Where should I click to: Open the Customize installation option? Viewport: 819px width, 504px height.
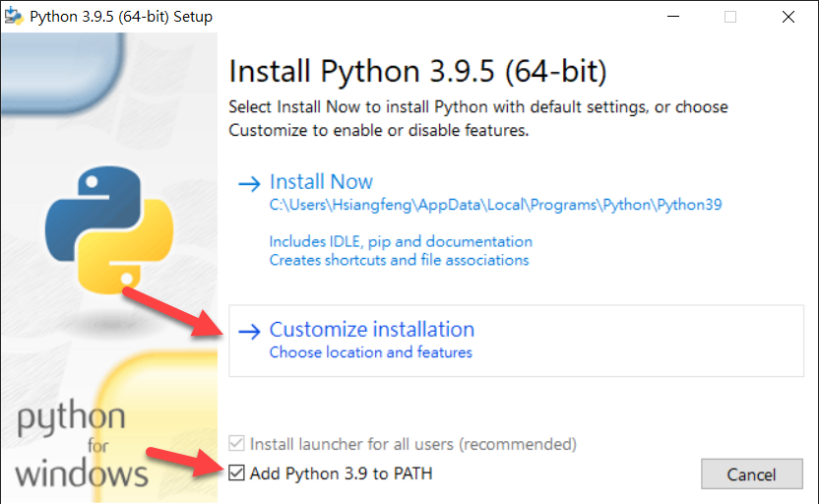[372, 330]
